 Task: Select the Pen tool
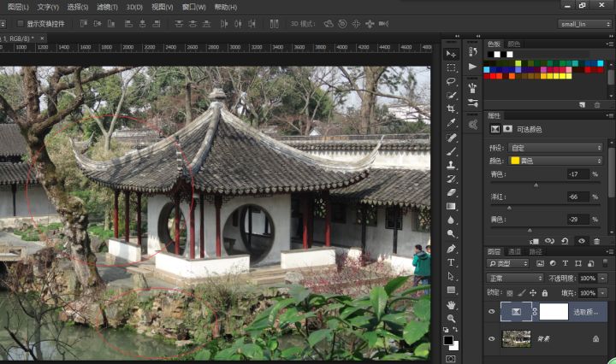[x=451, y=249]
